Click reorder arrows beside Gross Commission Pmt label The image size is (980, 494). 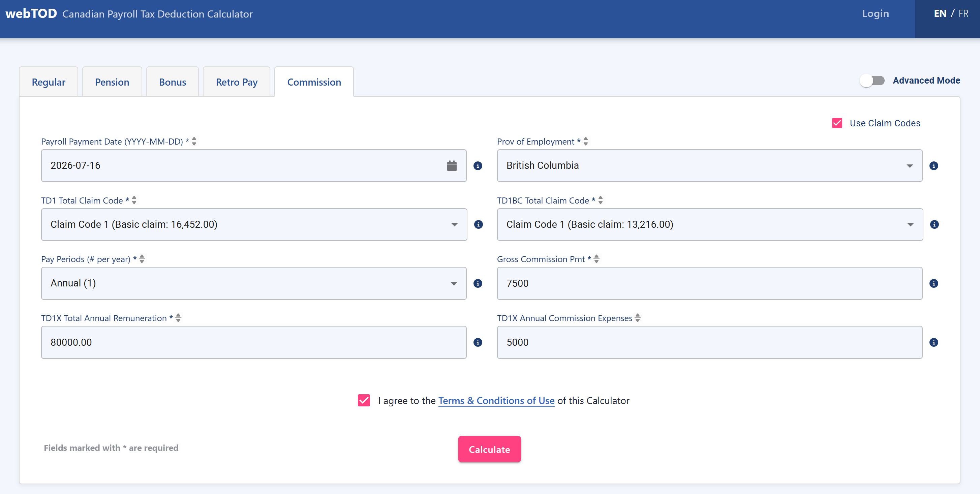click(596, 259)
